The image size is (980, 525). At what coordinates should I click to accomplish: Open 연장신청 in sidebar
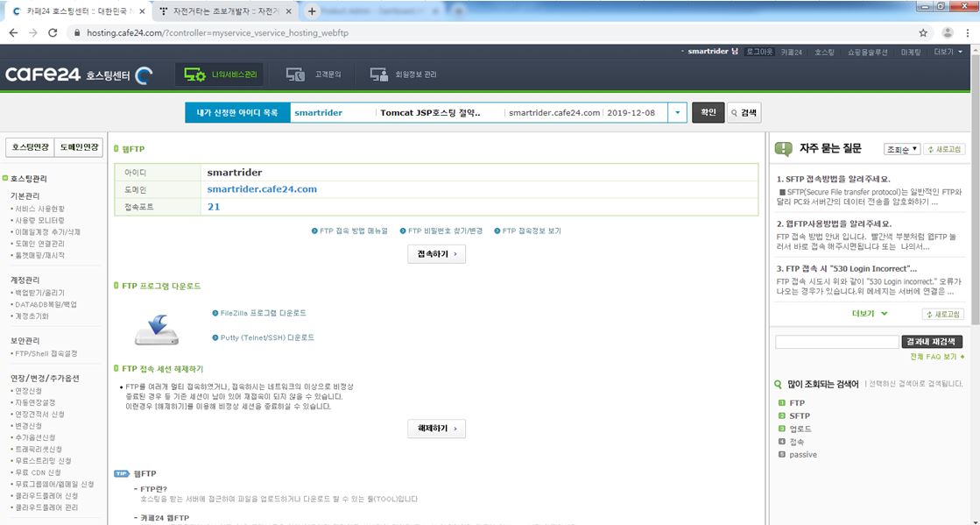point(28,391)
